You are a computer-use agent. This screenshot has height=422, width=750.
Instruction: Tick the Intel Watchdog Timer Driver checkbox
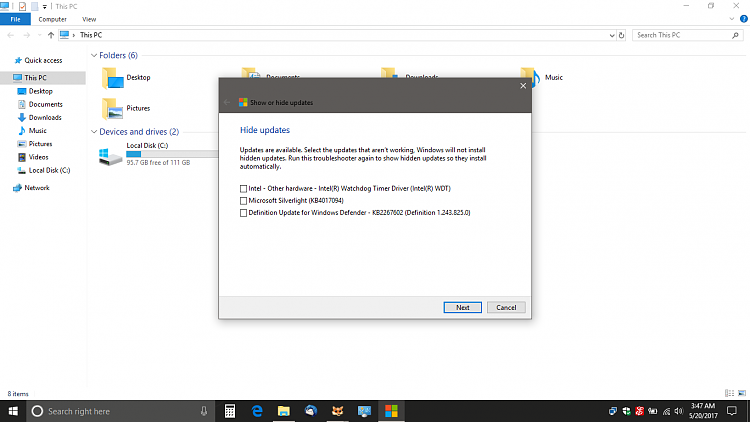pyautogui.click(x=243, y=189)
